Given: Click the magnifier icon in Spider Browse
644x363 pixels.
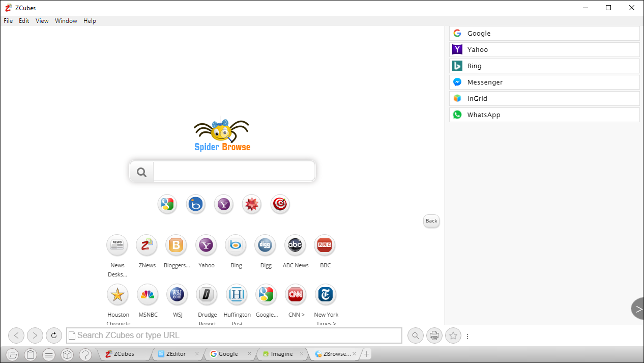Looking at the screenshot, I should (x=141, y=172).
